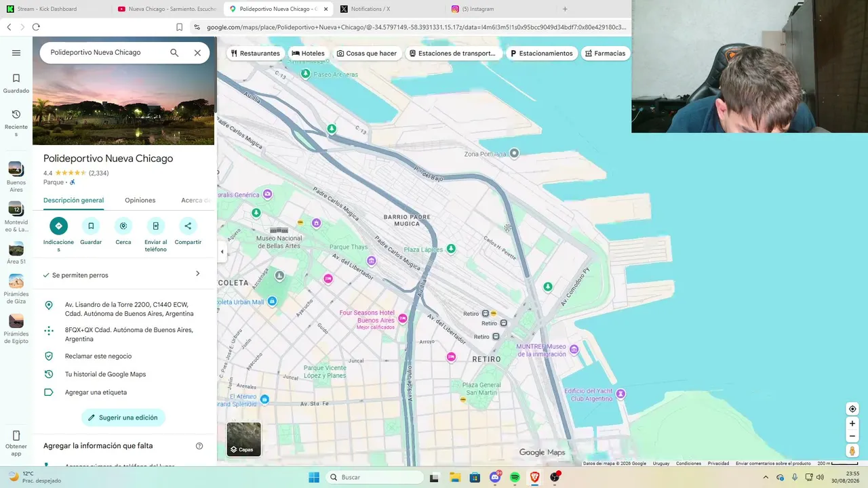868x488 pixels.
Task: Switch to the Stream - Kick Dashboard tab
Action: (x=54, y=9)
